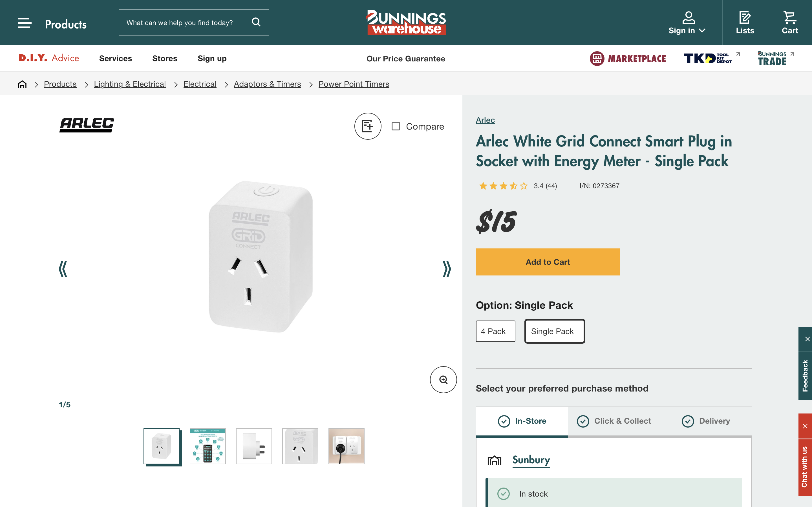
Task: Go to previous product image arrow
Action: pos(63,269)
